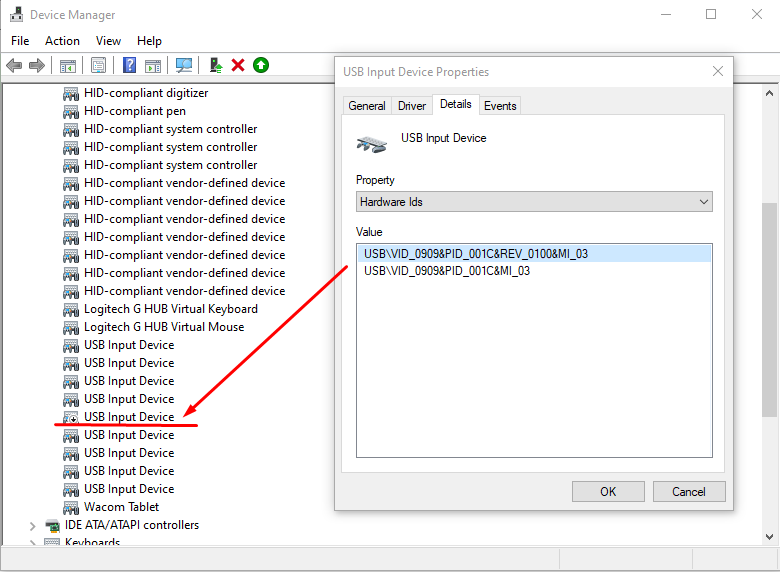Click Scan for hardware changes icon
This screenshot has width=780, height=572.
pos(184,65)
